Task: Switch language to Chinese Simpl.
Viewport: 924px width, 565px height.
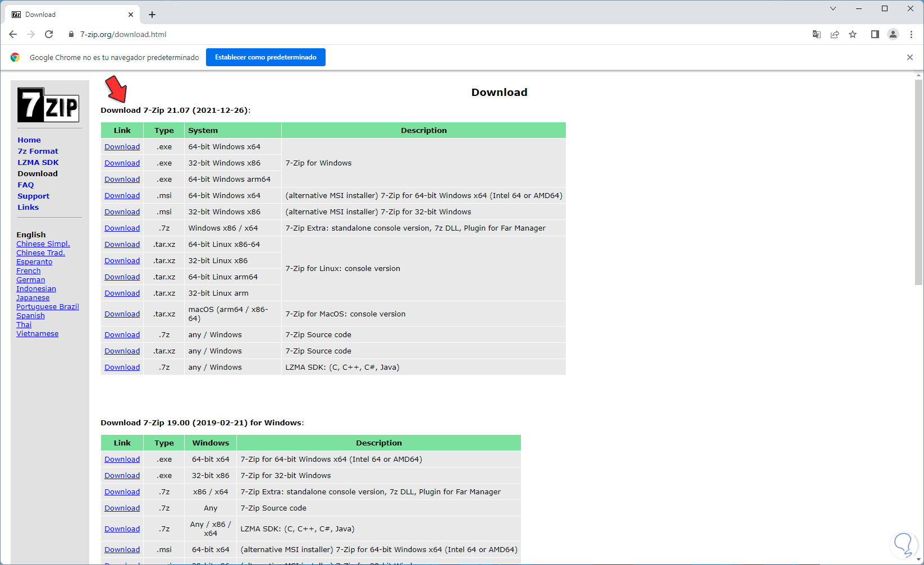Action: point(43,244)
